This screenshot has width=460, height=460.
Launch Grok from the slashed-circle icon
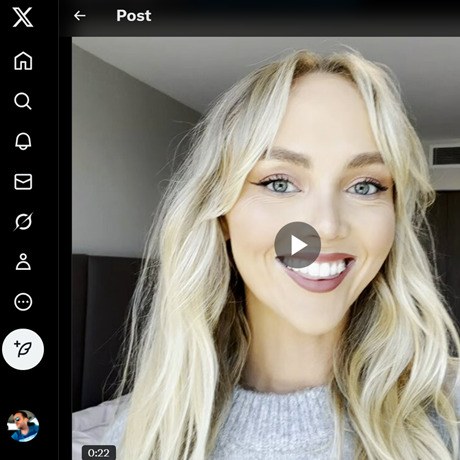click(x=23, y=222)
